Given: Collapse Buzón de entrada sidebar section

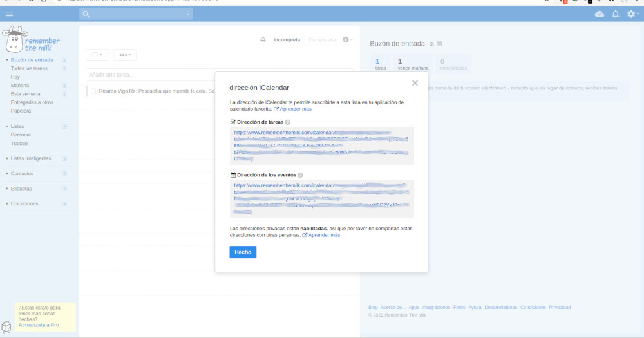Looking at the screenshot, I should (7, 60).
